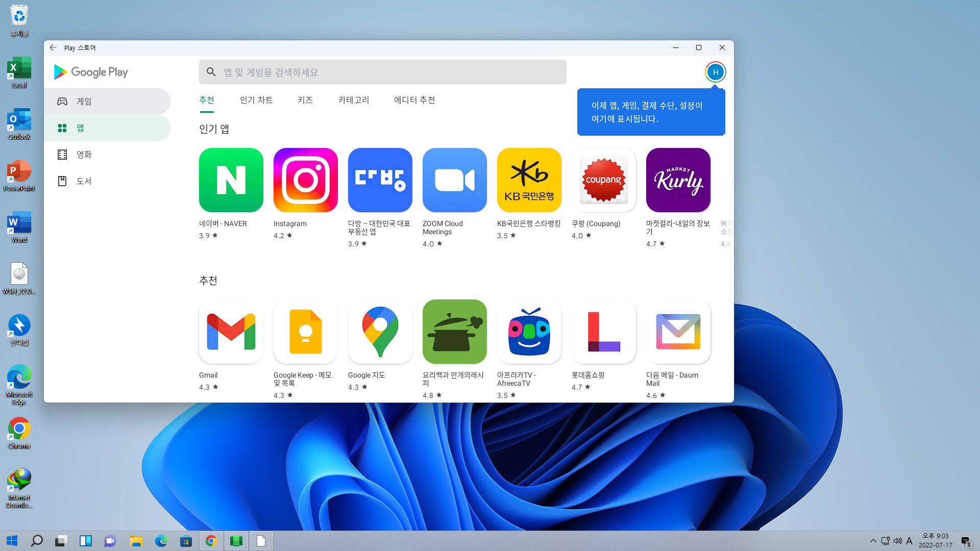This screenshot has width=980, height=551.
Task: Open the Instagram app icon
Action: [x=306, y=180]
